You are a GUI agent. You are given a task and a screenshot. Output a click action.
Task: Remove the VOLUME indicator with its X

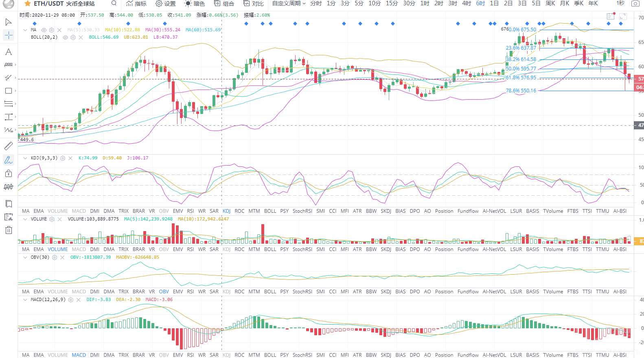click(59, 219)
